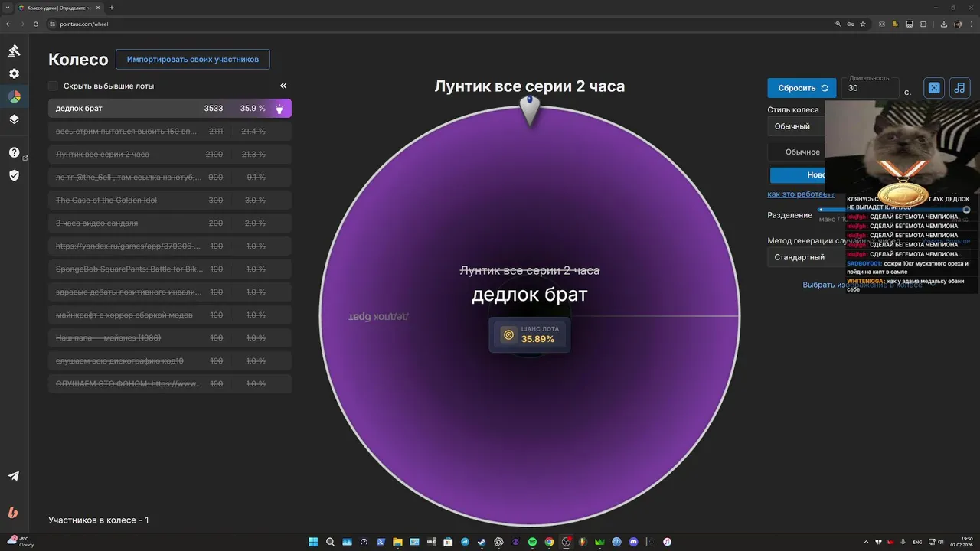Click слушаем всю дискографию код10 lot
The image size is (980, 551).
[170, 361]
